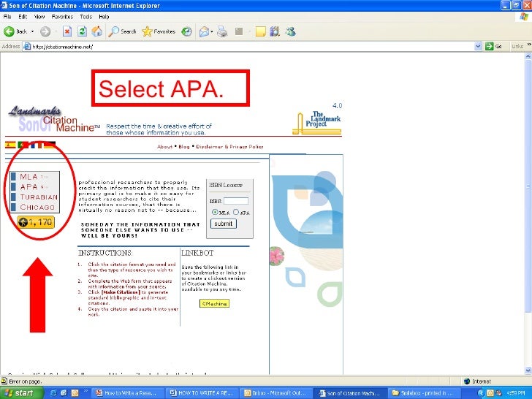Click the Forward arrow toolbar icon
Screen dimensions: 532x399
coord(45,31)
